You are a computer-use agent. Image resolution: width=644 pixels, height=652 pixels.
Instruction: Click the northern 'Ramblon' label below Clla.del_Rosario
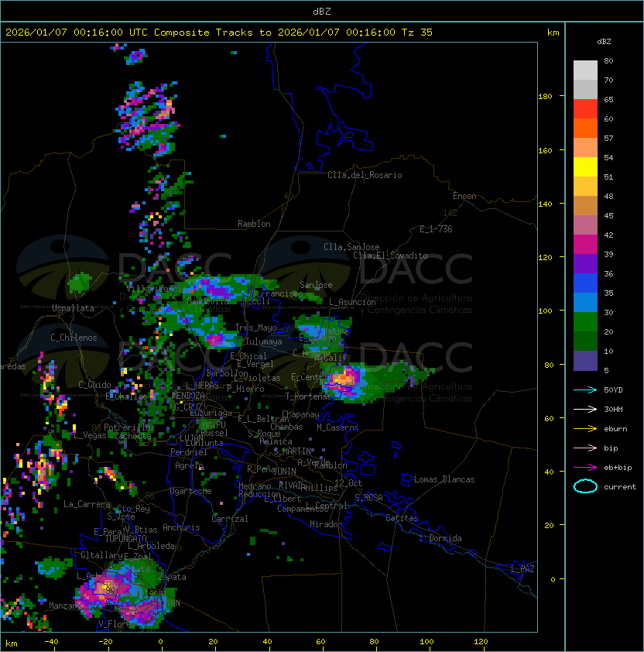(x=254, y=224)
